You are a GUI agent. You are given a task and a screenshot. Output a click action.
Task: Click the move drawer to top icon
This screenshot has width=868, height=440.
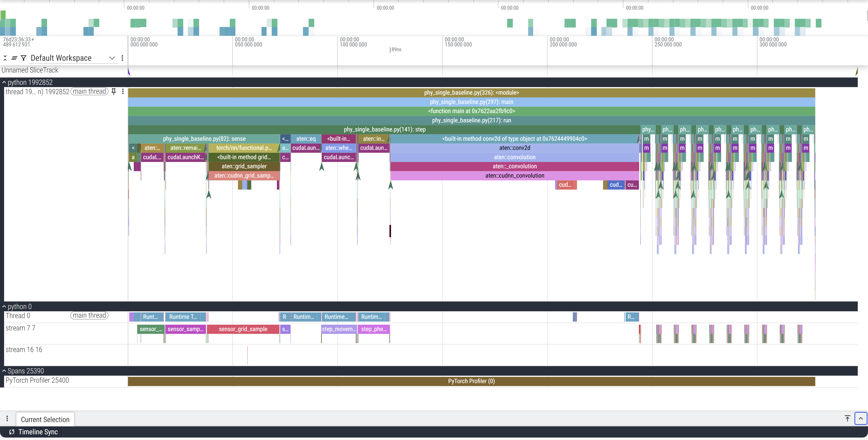click(x=847, y=418)
